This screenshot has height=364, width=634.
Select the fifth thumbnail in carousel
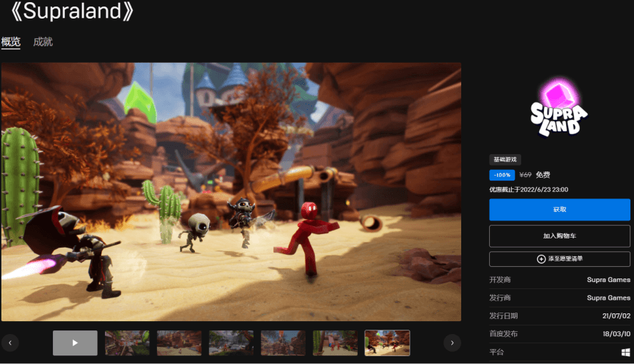pyautogui.click(x=283, y=343)
